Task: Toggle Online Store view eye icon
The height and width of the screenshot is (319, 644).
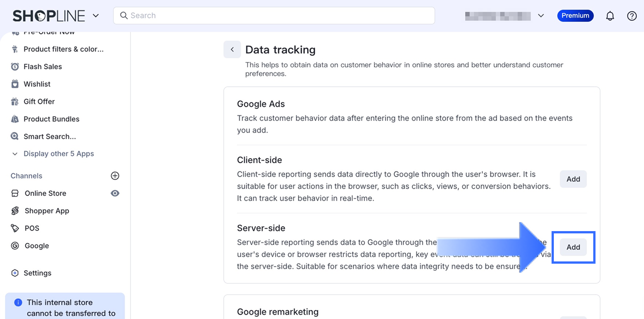Action: coord(115,193)
